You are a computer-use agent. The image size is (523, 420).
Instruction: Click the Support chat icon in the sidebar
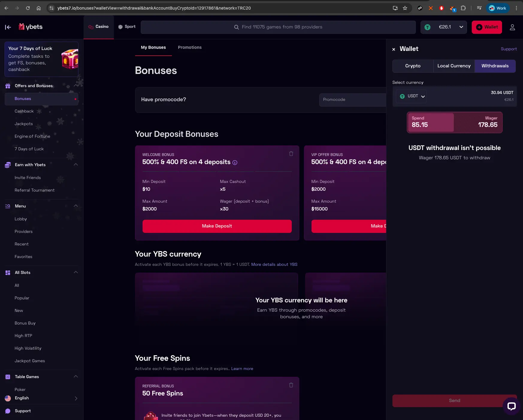point(8,411)
